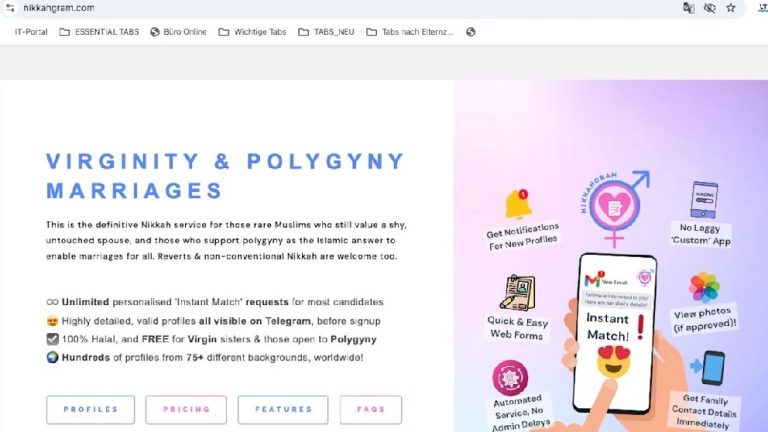Open the Büro Online bookmark
This screenshot has height=432, width=768.
[178, 32]
